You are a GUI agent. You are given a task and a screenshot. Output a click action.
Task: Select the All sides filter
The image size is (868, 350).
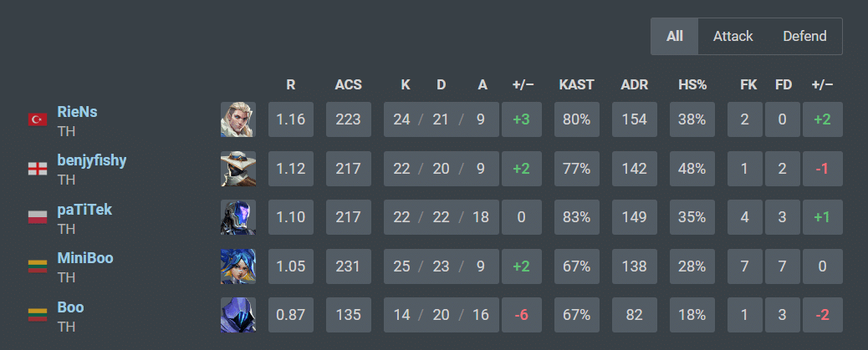[x=675, y=37]
